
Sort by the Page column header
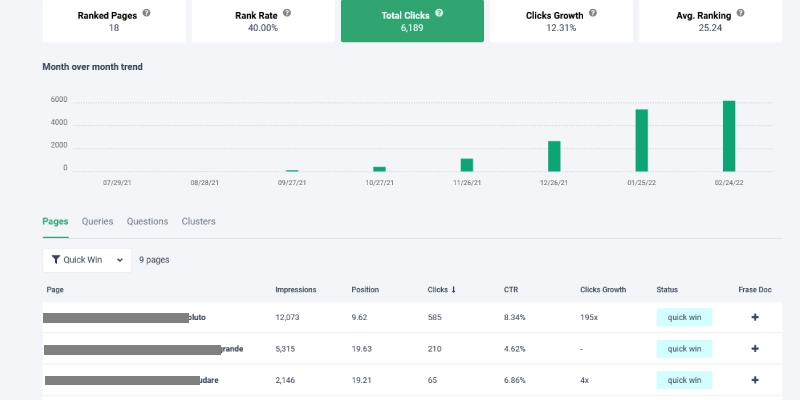55,290
